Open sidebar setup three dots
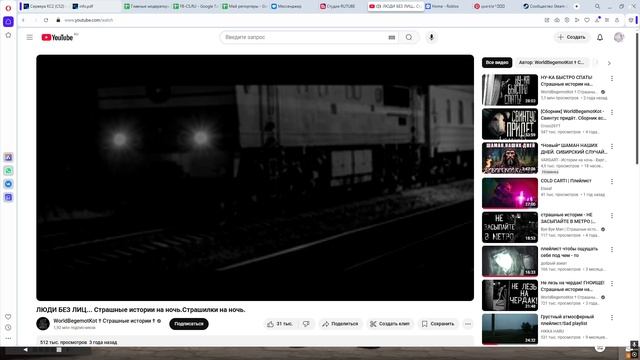This screenshot has width=640, height=360. pyautogui.click(x=8, y=338)
